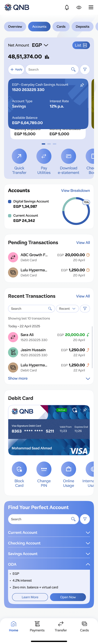Tap the Download e-statement icon
98x644 pixels.
pos(68,156)
